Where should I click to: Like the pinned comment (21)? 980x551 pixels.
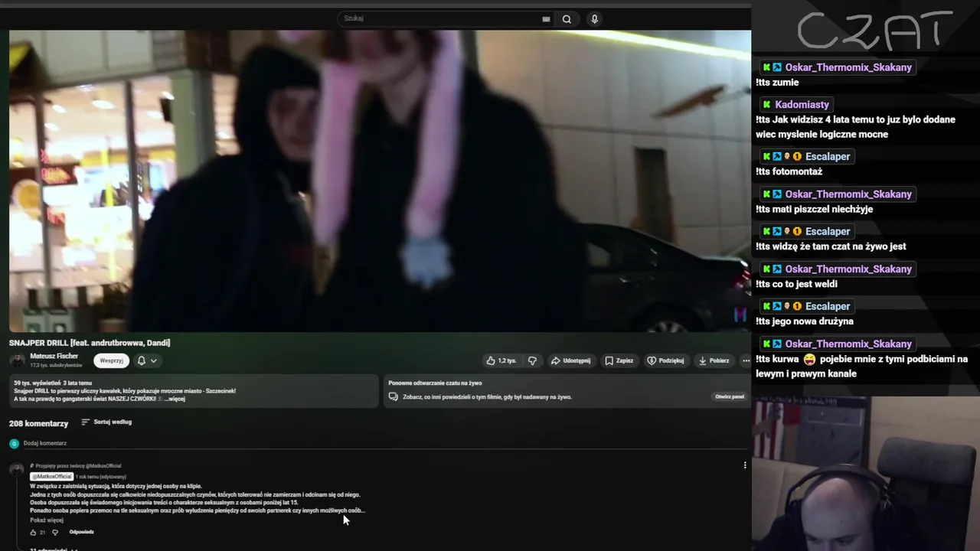pos(33,532)
